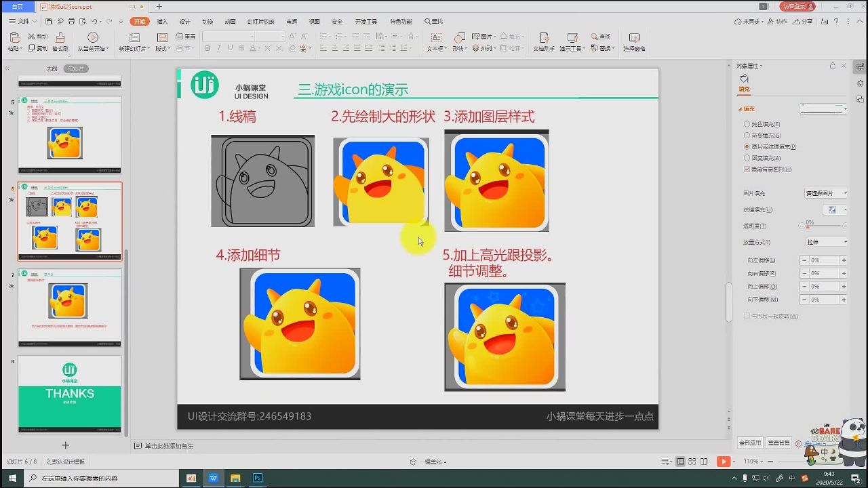Image resolution: width=868 pixels, height=488 pixels.
Task: Open the Placement Mode (拉伸) dropdown
Action: [826, 242]
